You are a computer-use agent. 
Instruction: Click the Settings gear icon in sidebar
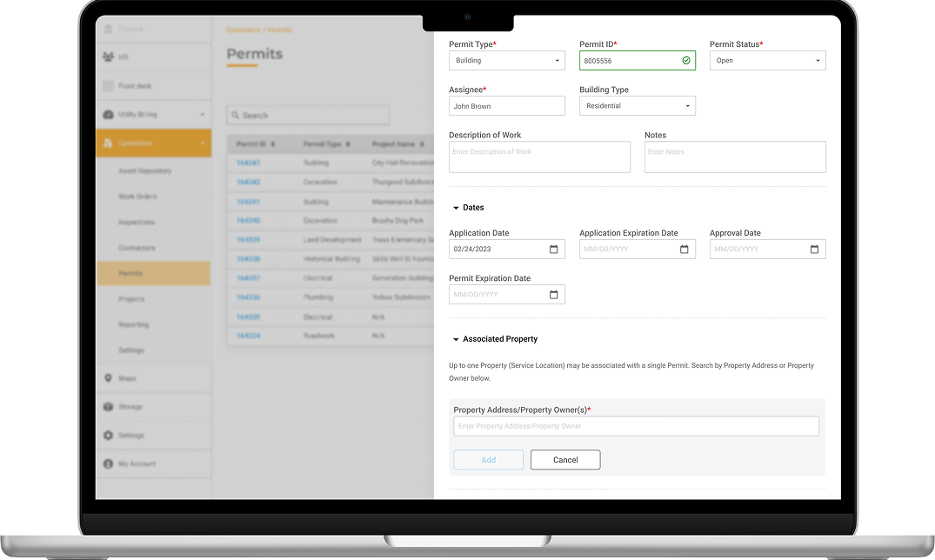click(x=108, y=436)
